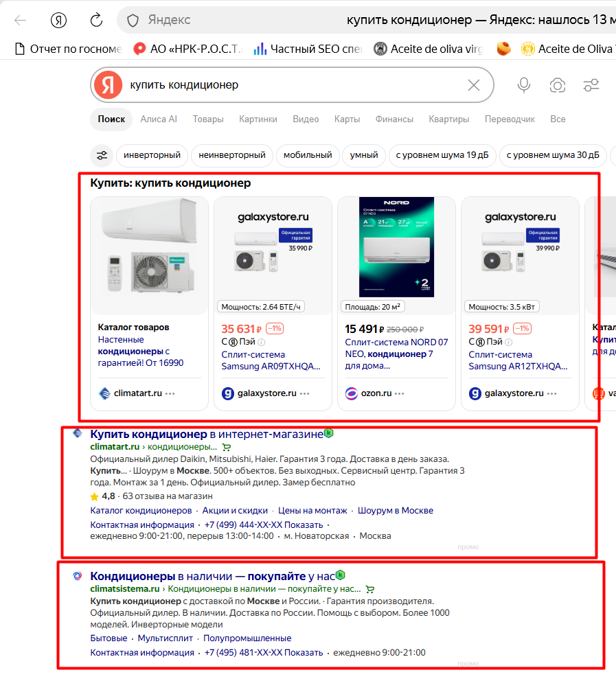Open the three-dots menu next to ozon.ru
This screenshot has height=681, width=616.
tap(400, 393)
